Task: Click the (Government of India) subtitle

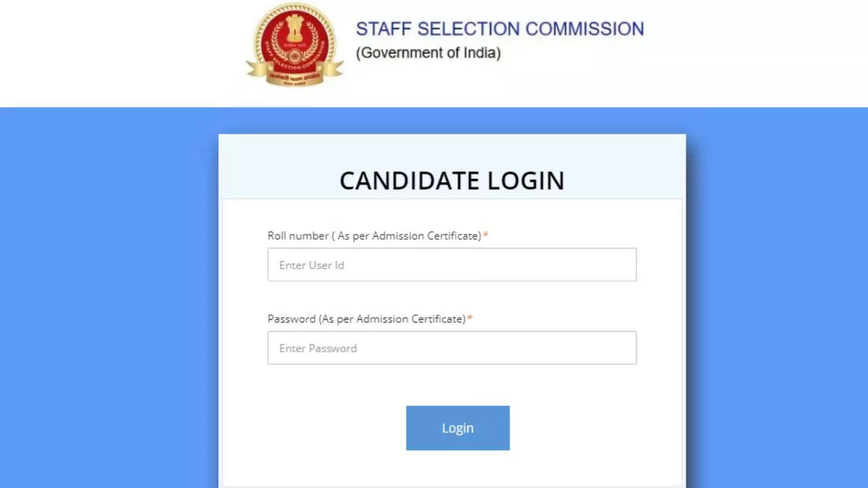Action: pyautogui.click(x=428, y=53)
